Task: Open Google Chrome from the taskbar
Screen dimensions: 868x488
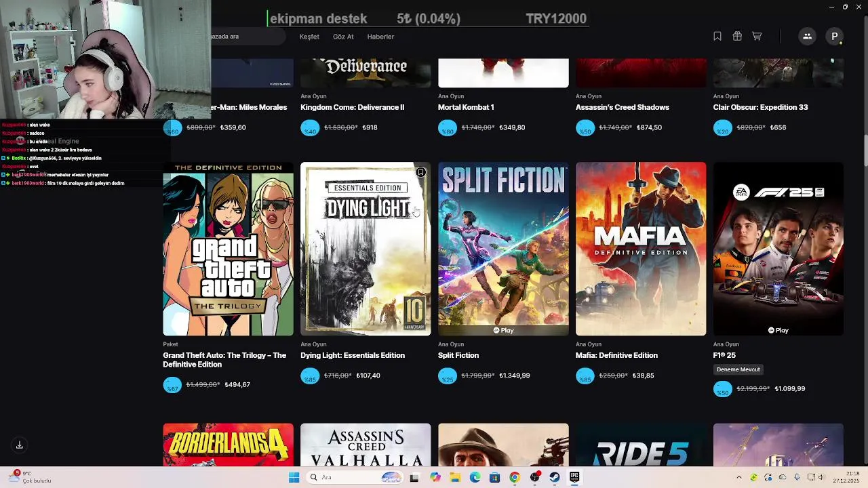Action: point(515,477)
